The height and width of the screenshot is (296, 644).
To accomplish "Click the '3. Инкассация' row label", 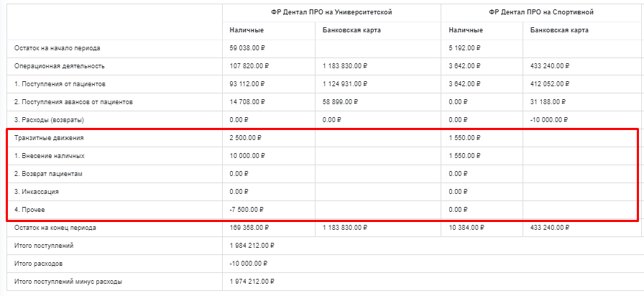I will tap(36, 192).
